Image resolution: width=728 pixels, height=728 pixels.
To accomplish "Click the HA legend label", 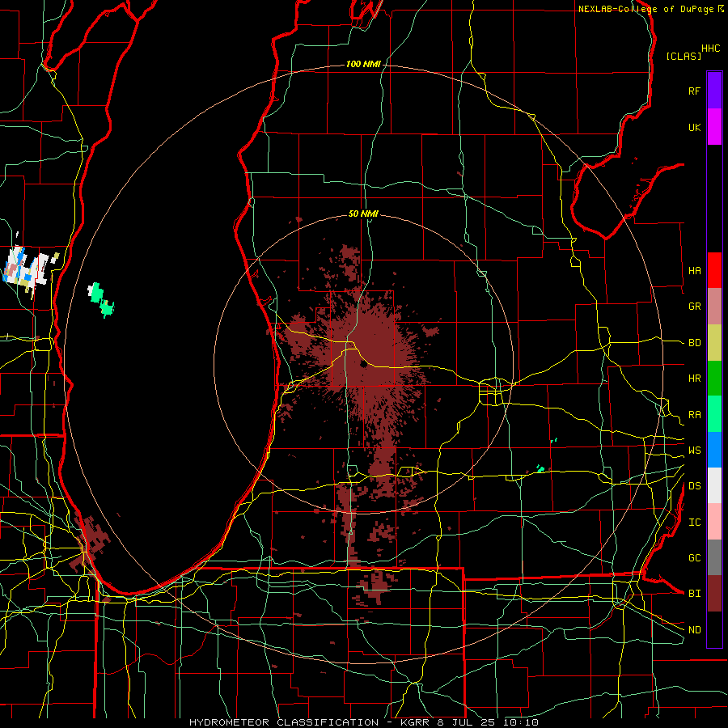I will [x=695, y=270].
